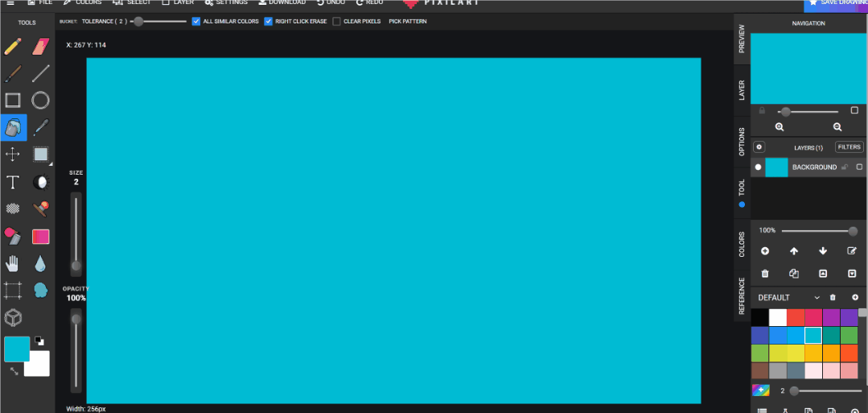This screenshot has width=868, height=413.
Task: Open the rainbow custom color picker
Action: (x=761, y=390)
